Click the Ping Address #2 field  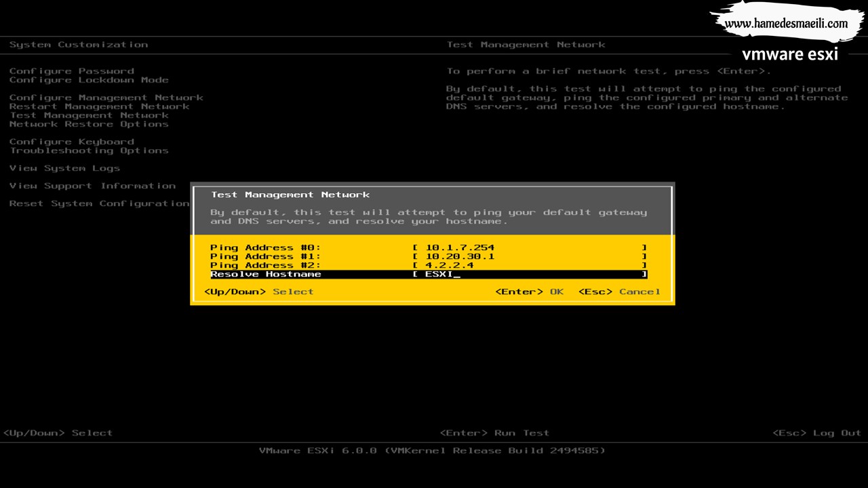530,265
